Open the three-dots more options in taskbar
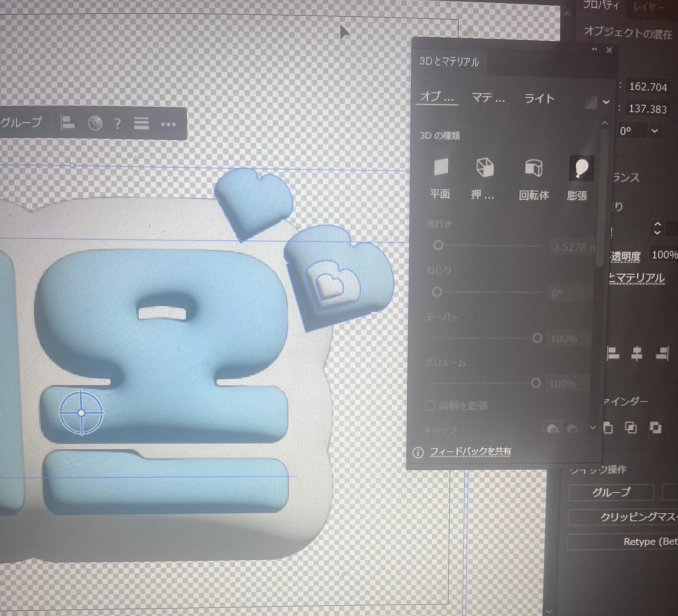 (168, 125)
